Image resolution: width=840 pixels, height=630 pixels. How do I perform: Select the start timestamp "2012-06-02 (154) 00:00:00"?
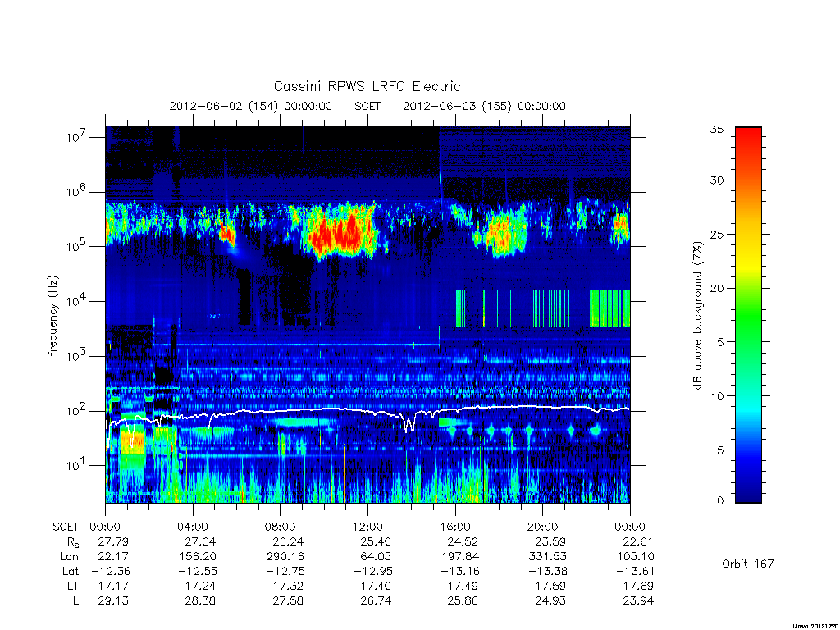[x=251, y=106]
